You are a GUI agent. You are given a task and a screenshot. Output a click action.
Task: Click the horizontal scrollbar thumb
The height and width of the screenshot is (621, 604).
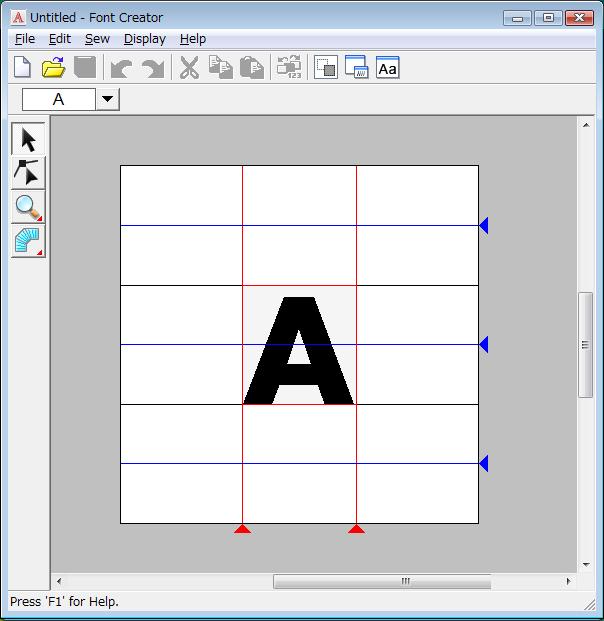(x=382, y=581)
